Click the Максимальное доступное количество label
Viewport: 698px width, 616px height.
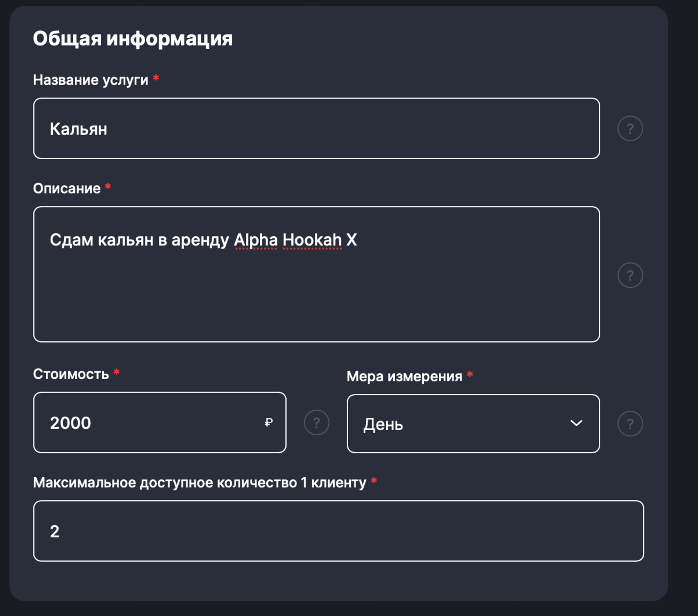click(199, 483)
